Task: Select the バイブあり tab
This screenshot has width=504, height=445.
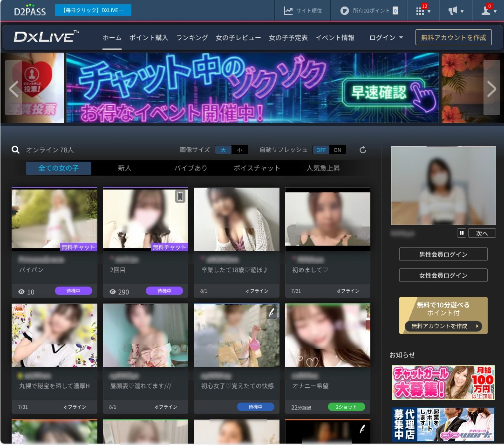Action: pyautogui.click(x=191, y=168)
